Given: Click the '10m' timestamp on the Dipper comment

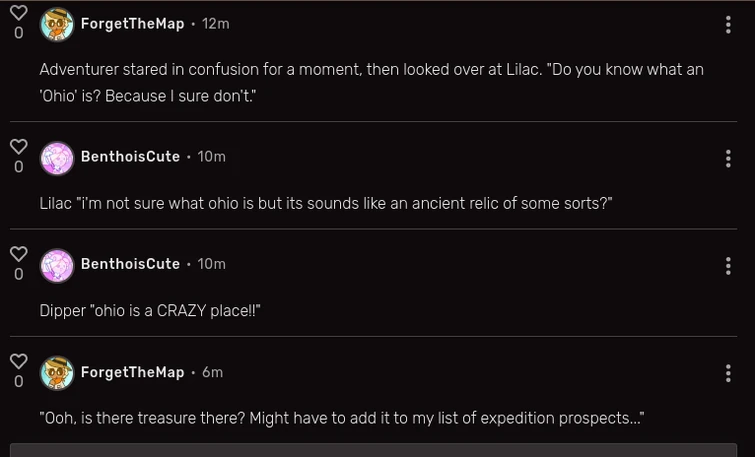Looking at the screenshot, I should click(211, 264).
